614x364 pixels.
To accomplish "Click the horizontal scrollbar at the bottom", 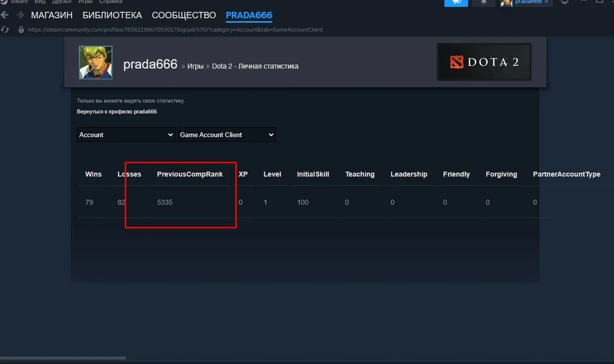I will click(x=63, y=358).
